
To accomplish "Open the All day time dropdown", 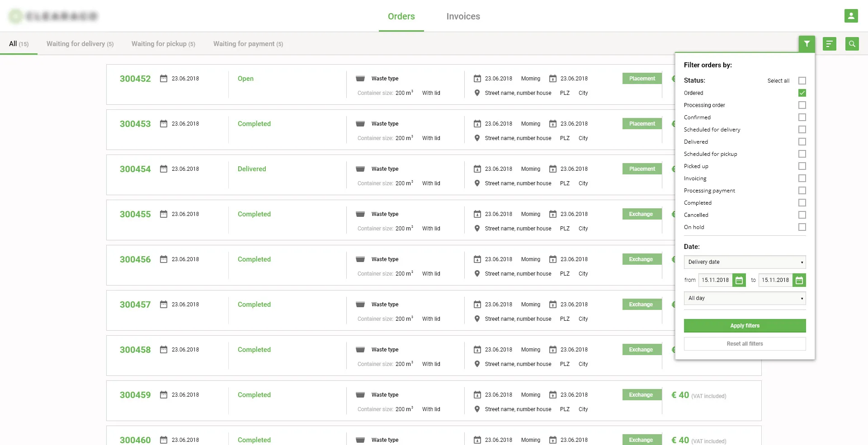I will (x=745, y=298).
